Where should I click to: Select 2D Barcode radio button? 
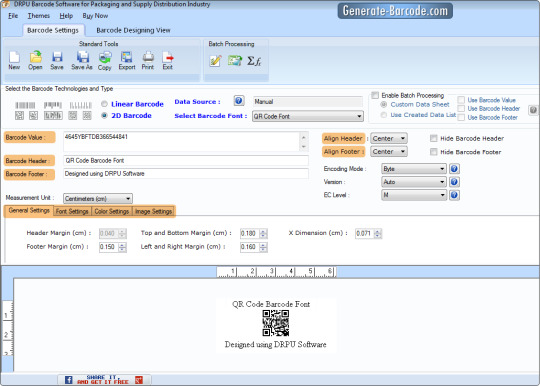tap(104, 115)
